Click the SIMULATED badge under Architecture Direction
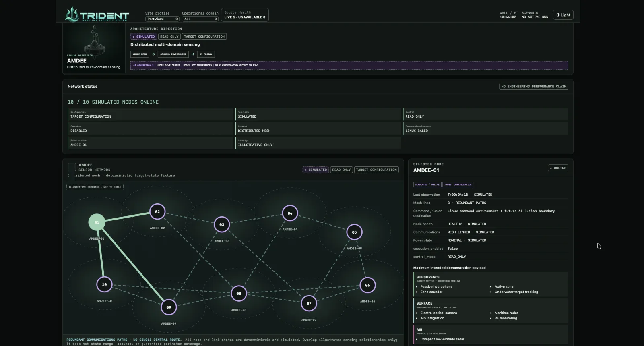 (x=144, y=37)
